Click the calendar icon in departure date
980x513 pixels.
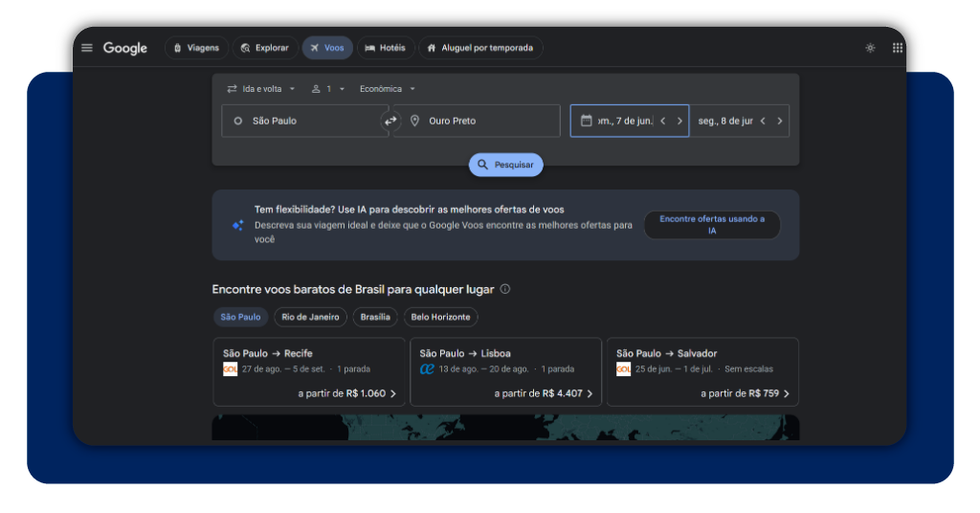587,121
